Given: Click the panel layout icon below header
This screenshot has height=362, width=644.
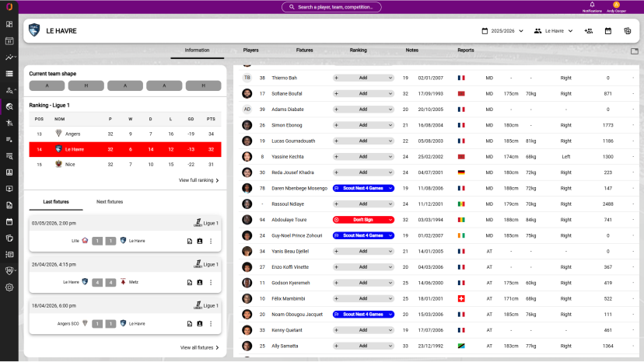Looking at the screenshot, I should coord(634,51).
